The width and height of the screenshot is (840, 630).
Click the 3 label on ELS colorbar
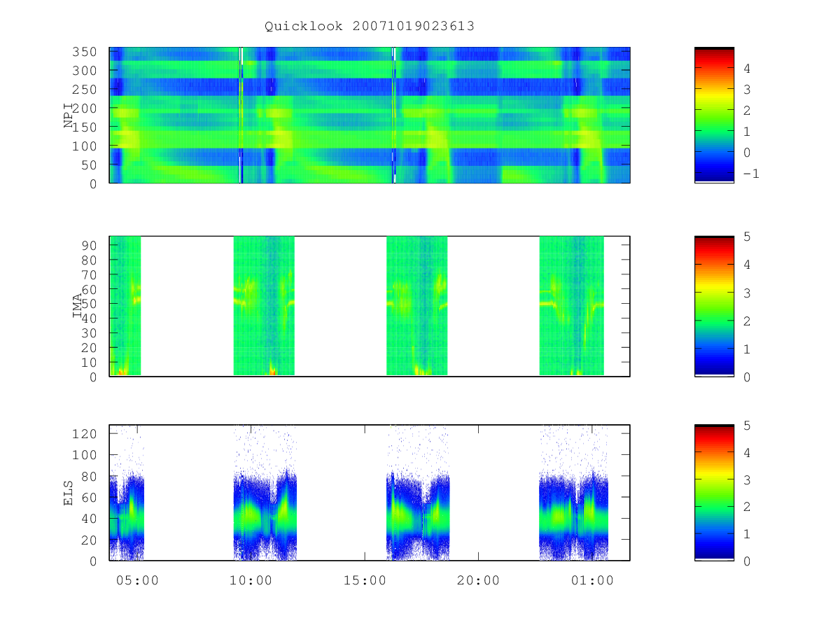pyautogui.click(x=747, y=479)
